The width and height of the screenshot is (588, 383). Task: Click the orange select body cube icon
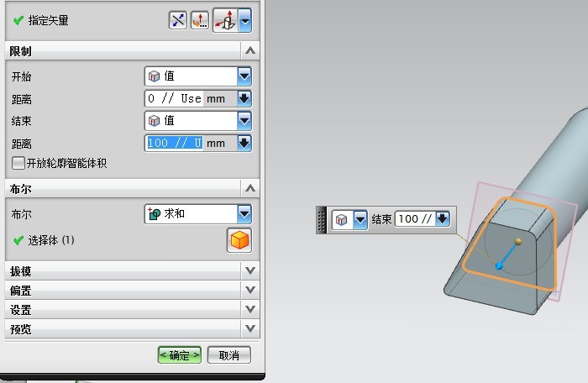tap(239, 241)
